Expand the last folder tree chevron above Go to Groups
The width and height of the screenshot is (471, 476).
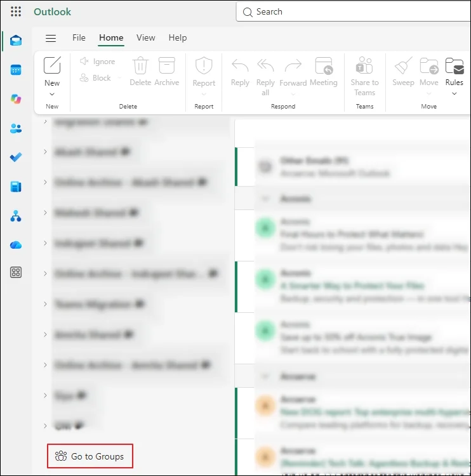click(x=45, y=426)
